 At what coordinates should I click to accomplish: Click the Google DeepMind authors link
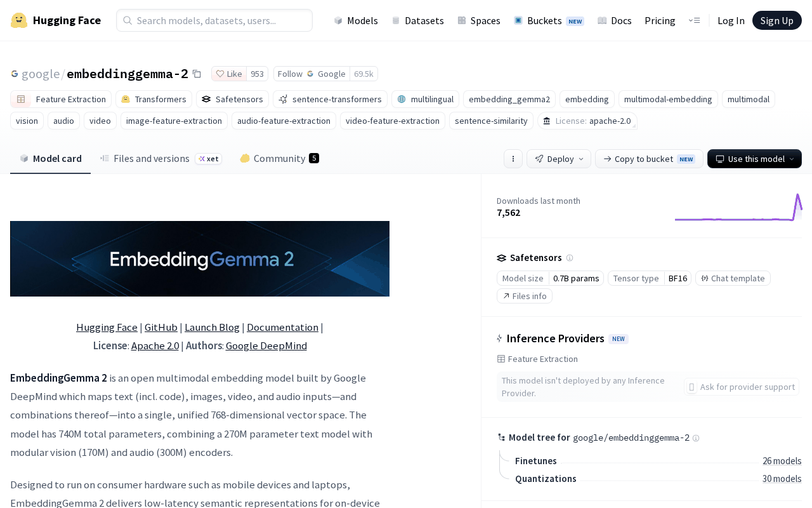click(x=266, y=346)
